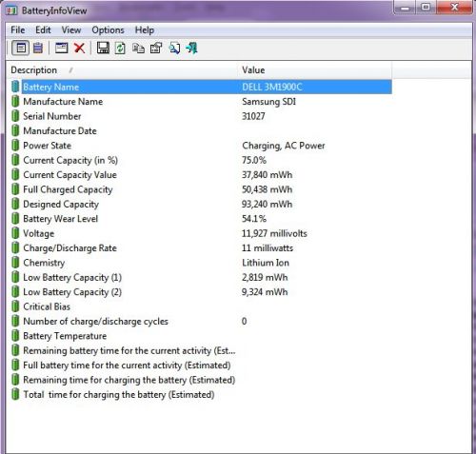Maximize the BatteryInfoView window
The image size is (476, 454).
pyautogui.click(x=426, y=7)
